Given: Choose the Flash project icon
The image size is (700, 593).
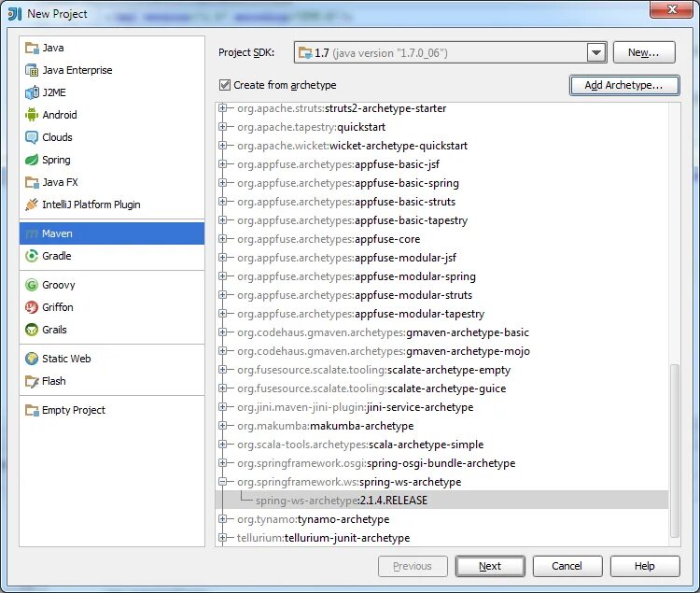Looking at the screenshot, I should click(32, 381).
